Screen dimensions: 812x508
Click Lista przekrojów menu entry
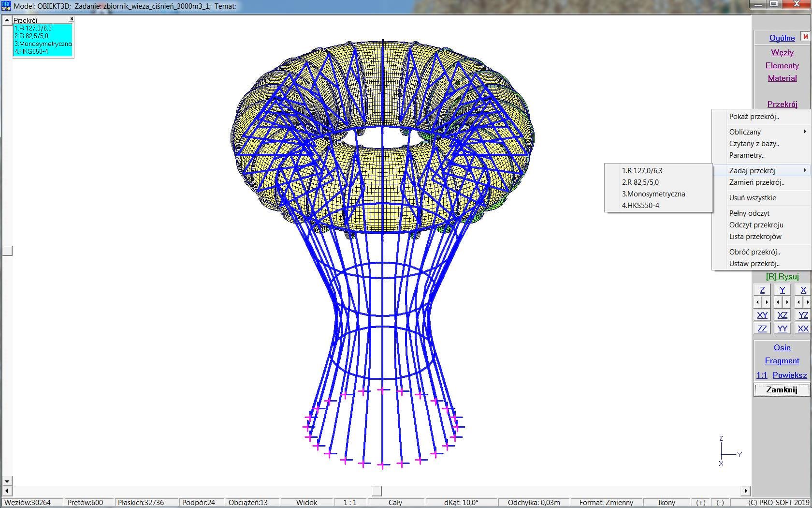click(755, 236)
